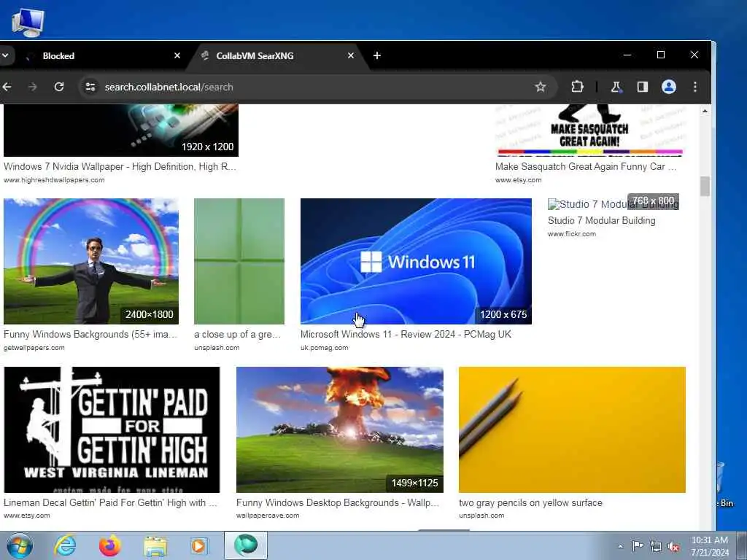Click the page vertical scrollbar thumb
747x560 pixels.
coord(705,186)
